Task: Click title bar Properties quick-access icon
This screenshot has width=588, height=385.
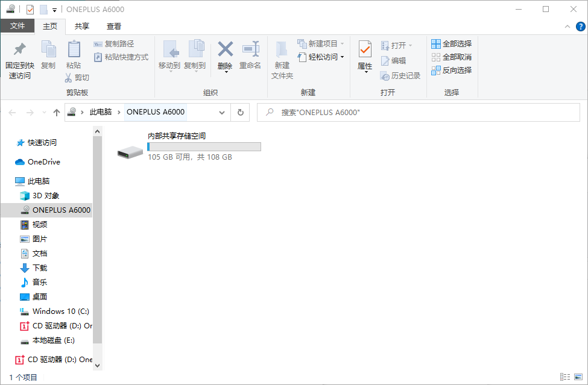Action: tap(30, 10)
